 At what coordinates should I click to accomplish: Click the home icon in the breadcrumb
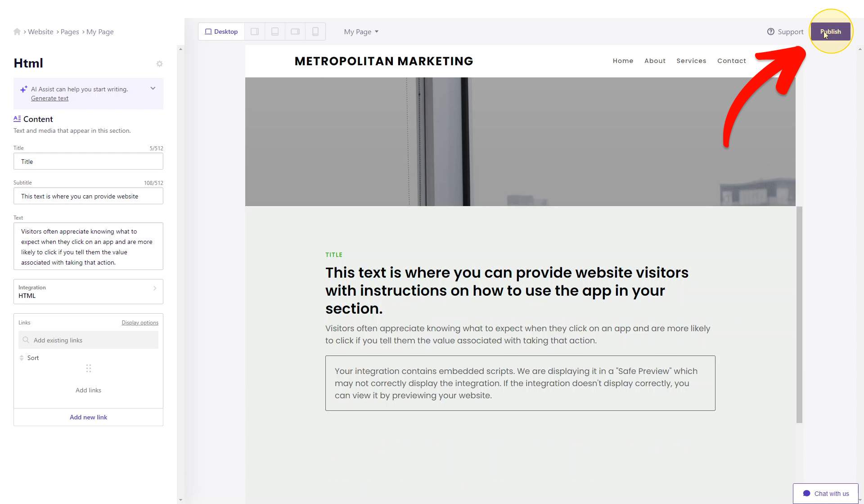pos(17,31)
